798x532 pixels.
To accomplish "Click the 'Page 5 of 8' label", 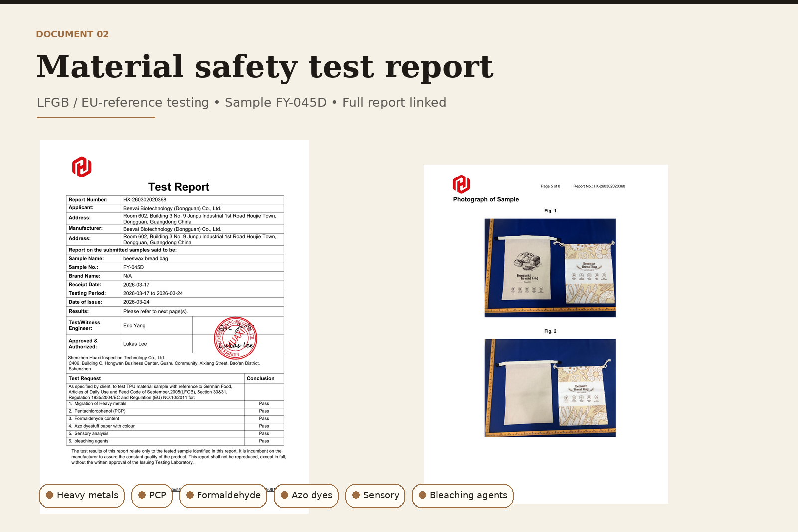I will tap(550, 186).
